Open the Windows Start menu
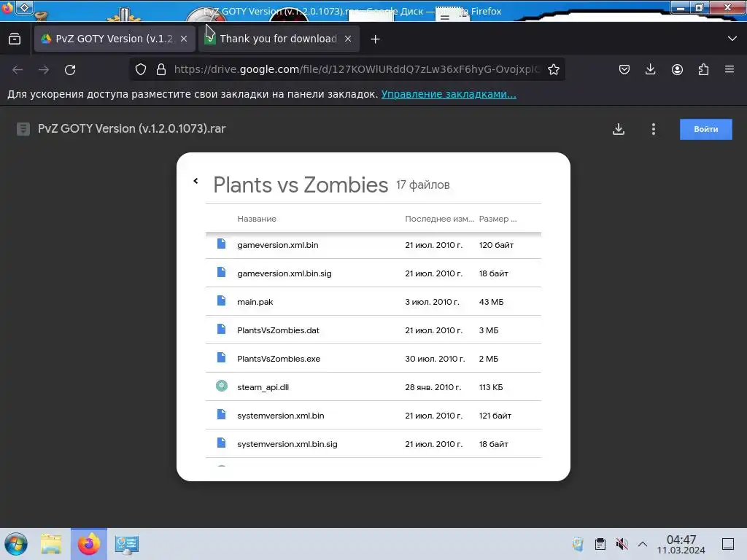The height and width of the screenshot is (560, 747). (16, 544)
